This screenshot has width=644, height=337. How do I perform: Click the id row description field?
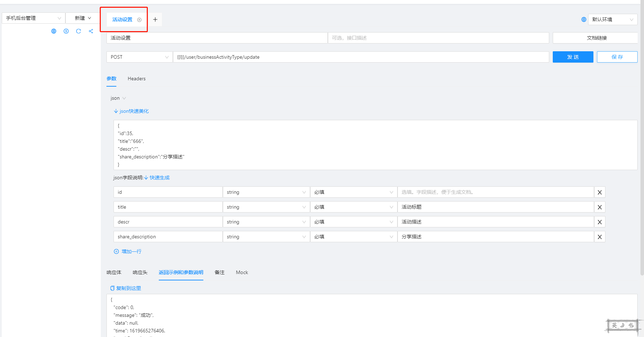pyautogui.click(x=495, y=192)
